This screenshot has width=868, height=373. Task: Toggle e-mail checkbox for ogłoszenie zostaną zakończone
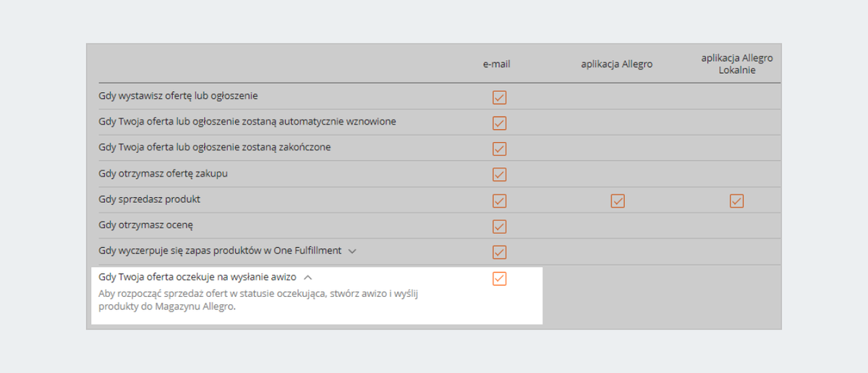coord(499,149)
